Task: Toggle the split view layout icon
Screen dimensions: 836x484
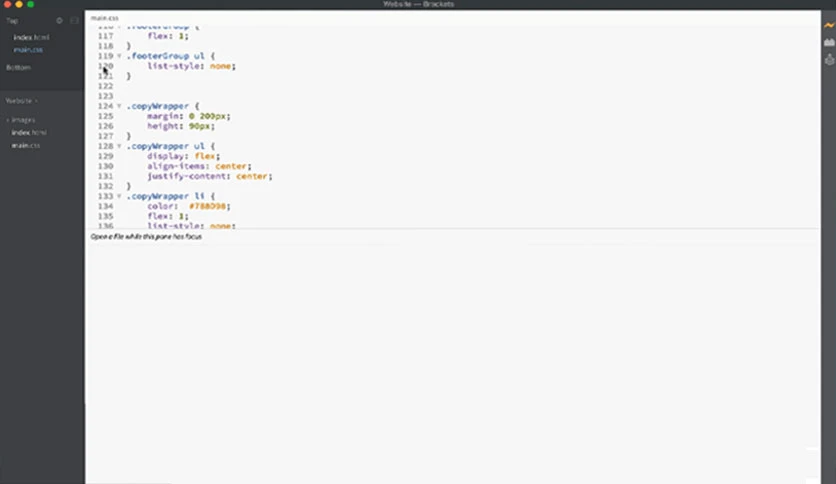Action: point(74,21)
